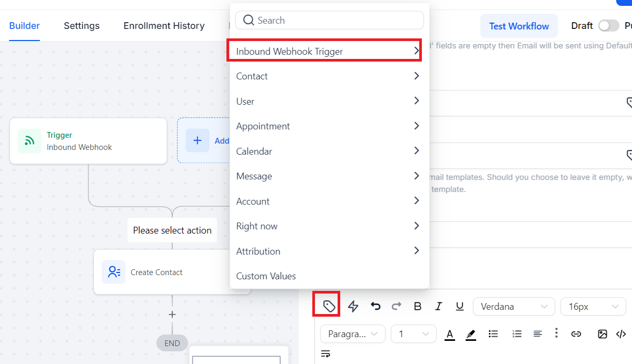Click the custom values tag icon
Image resolution: width=632 pixels, height=364 pixels.
(x=329, y=306)
